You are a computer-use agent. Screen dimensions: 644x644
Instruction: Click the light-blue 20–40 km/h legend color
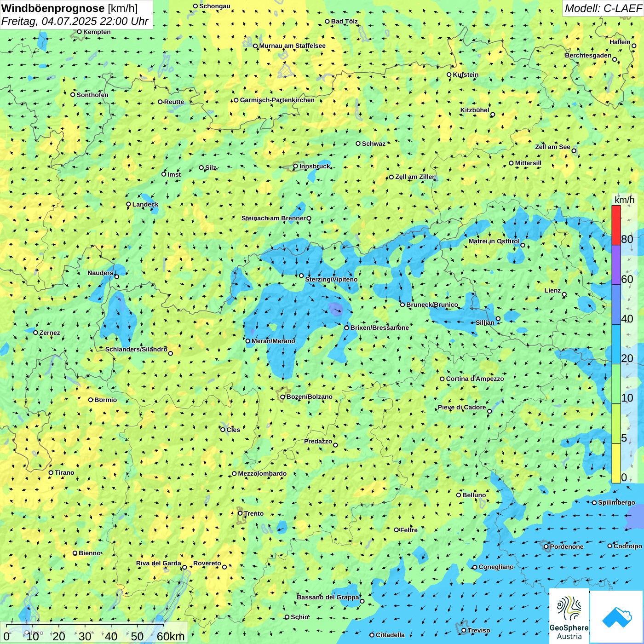coord(616,345)
